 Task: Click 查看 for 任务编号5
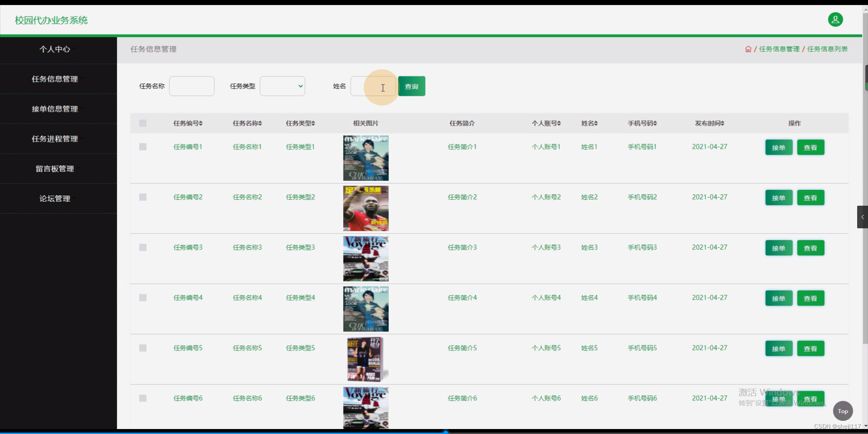[811, 349]
